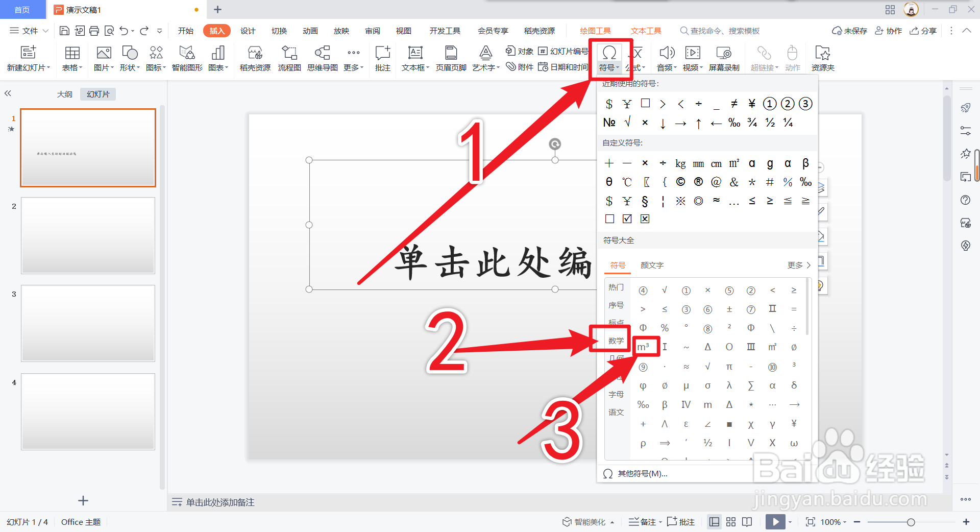Start 屏幕录制 screen recording
This screenshot has height=532, width=980.
click(x=724, y=59)
